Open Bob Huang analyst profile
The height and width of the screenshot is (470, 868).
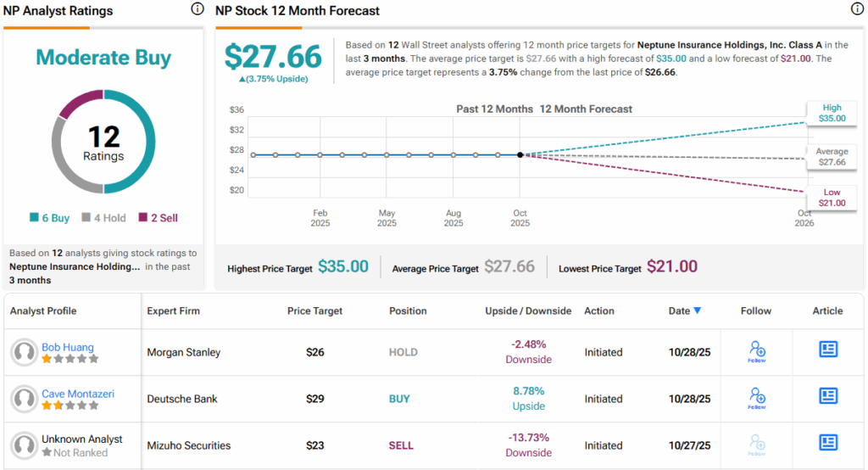[x=68, y=347]
